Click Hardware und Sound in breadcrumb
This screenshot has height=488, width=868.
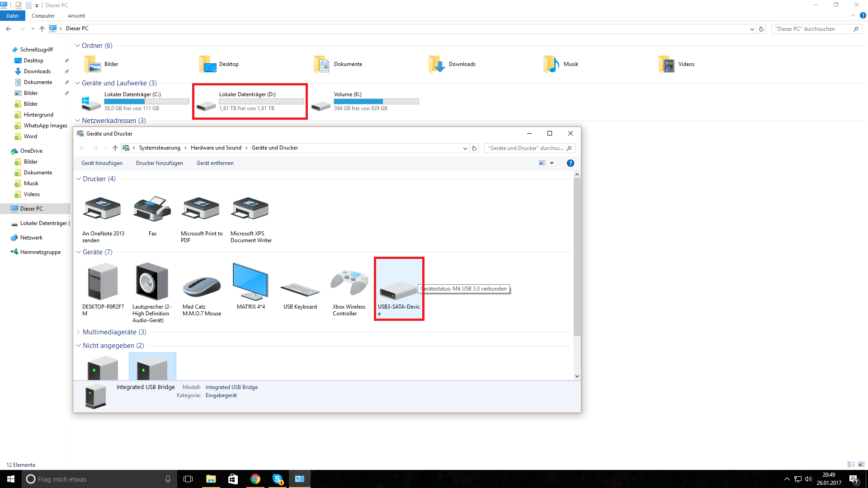(x=216, y=148)
